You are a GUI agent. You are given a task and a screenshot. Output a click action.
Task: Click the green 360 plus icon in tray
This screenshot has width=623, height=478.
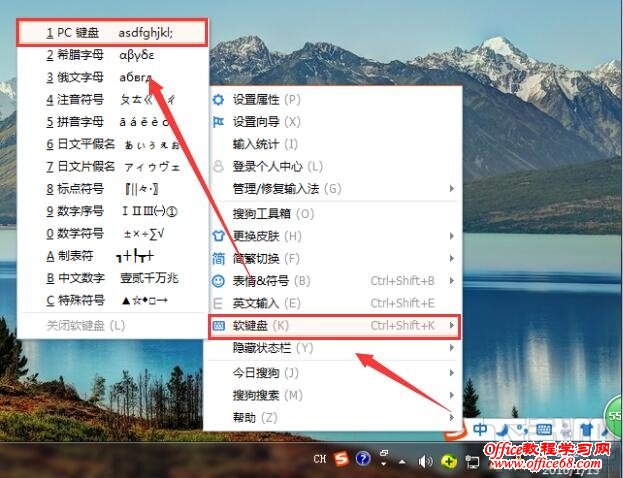[x=449, y=461]
